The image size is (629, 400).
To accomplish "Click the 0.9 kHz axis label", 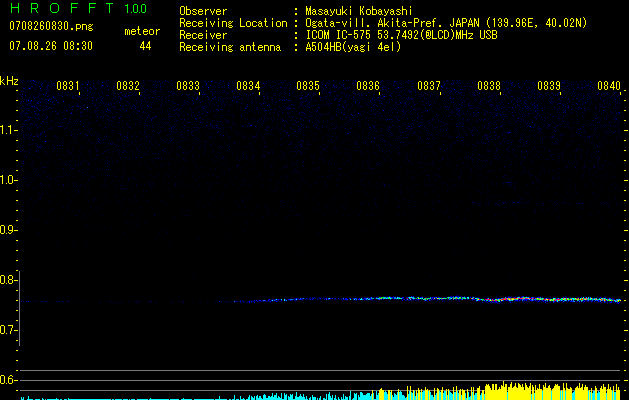I will tap(9, 230).
